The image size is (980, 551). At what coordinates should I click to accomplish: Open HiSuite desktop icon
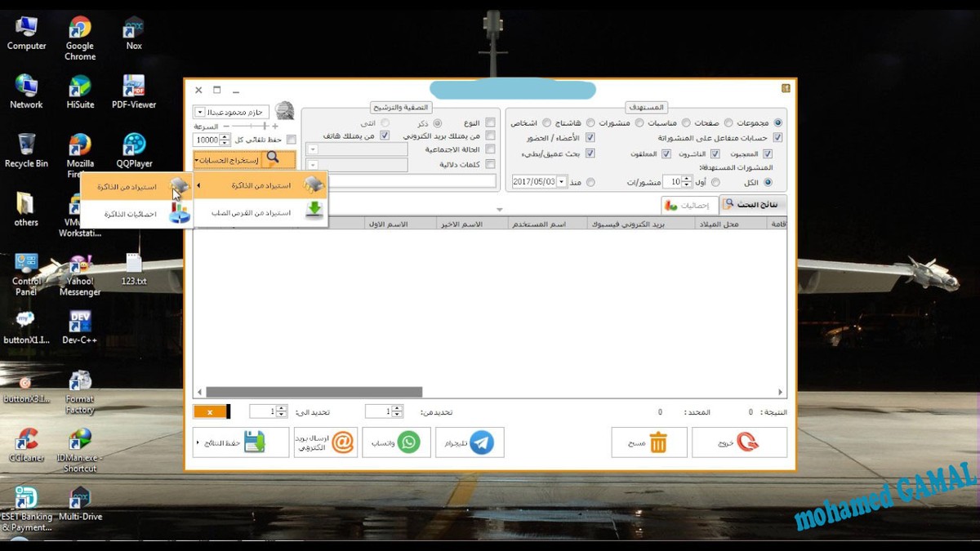[80, 92]
